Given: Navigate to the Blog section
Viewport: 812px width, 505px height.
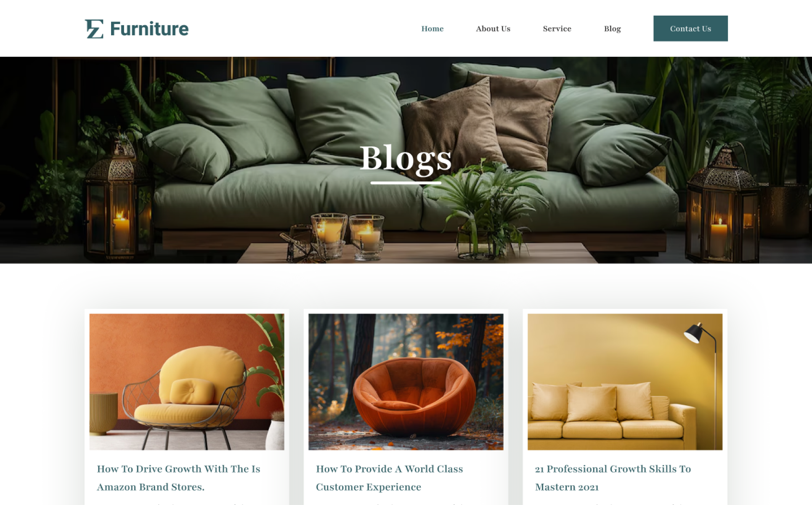Looking at the screenshot, I should tap(613, 29).
